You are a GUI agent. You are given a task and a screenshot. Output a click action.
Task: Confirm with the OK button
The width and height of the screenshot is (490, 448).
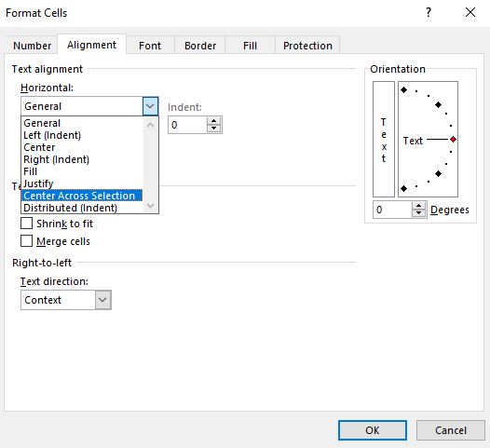click(x=373, y=430)
